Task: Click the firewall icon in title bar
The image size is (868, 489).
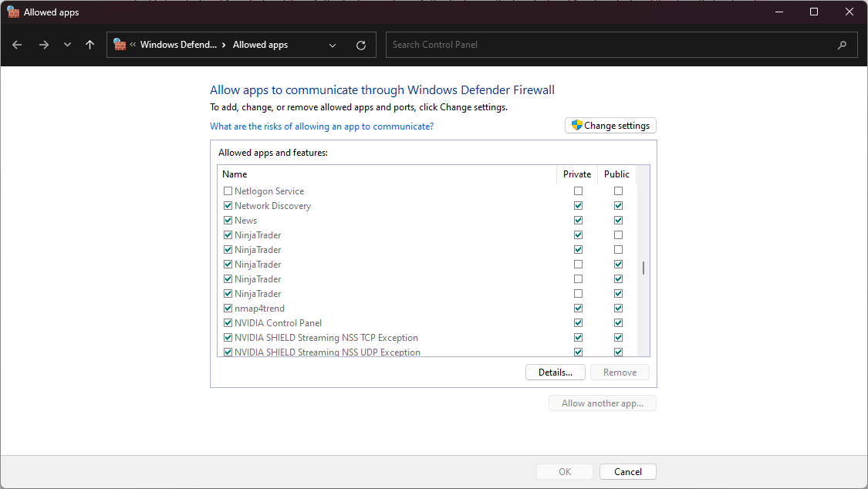Action: pyautogui.click(x=12, y=12)
